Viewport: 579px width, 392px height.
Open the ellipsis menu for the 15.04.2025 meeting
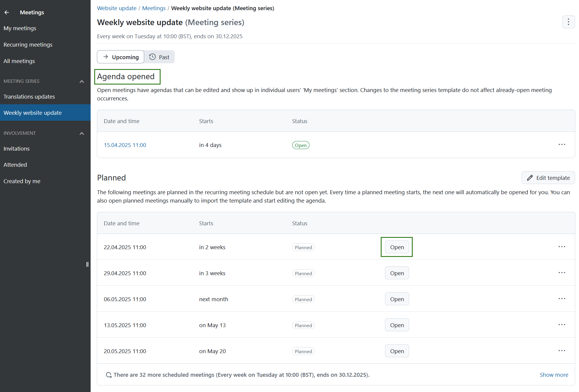(x=562, y=145)
